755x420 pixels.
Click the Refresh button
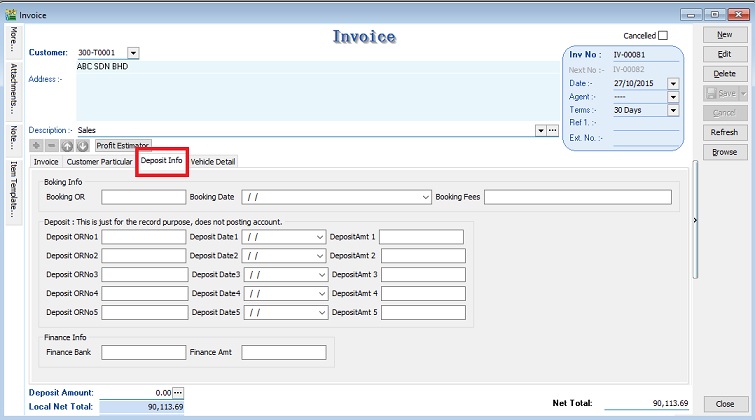[724, 132]
